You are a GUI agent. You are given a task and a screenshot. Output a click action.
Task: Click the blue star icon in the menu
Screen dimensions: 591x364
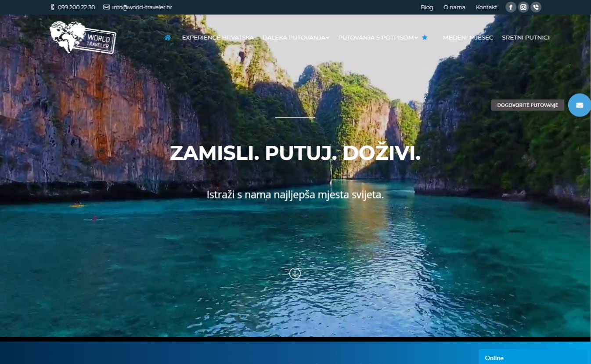coord(425,37)
